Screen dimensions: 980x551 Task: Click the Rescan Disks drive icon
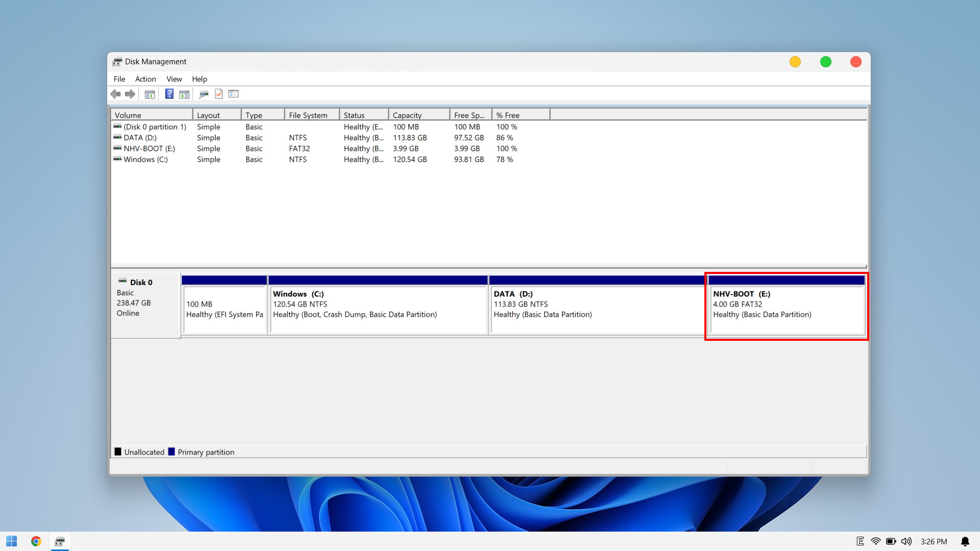click(204, 94)
